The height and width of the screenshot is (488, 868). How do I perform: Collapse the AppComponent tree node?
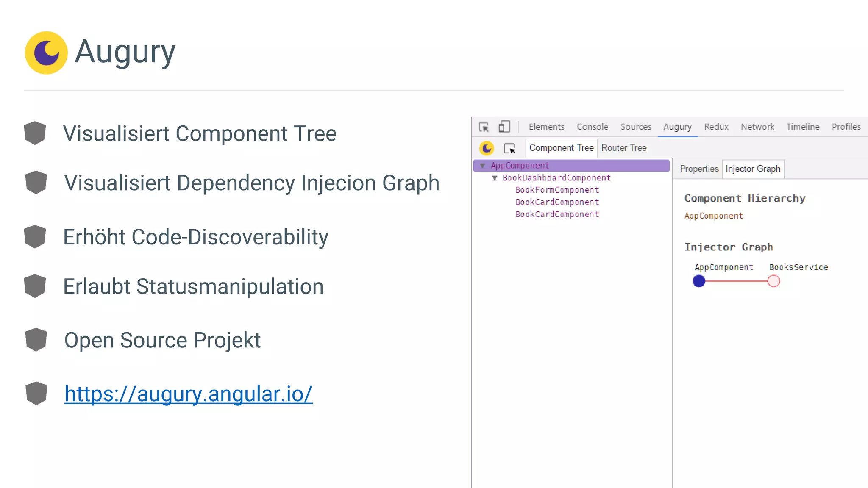tap(482, 166)
